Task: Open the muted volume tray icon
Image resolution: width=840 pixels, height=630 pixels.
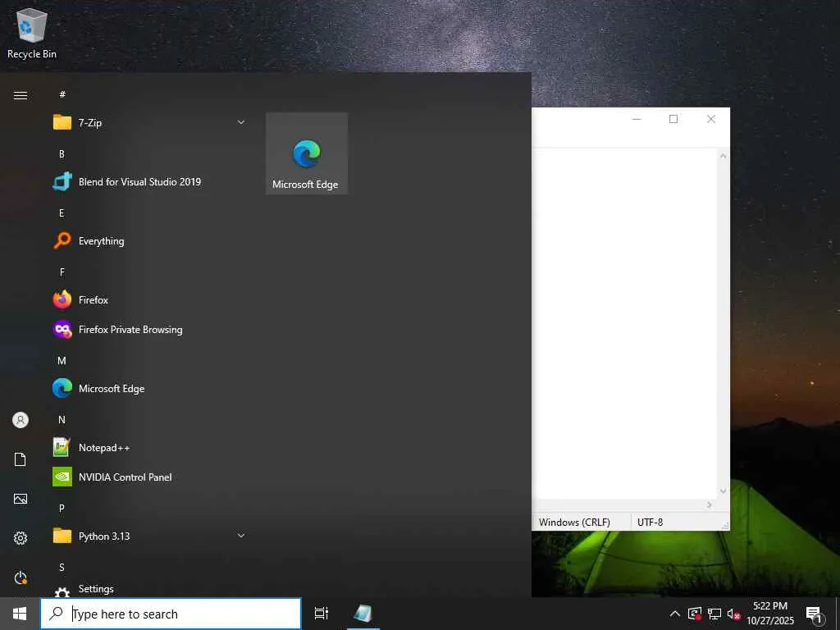Action: (733, 614)
